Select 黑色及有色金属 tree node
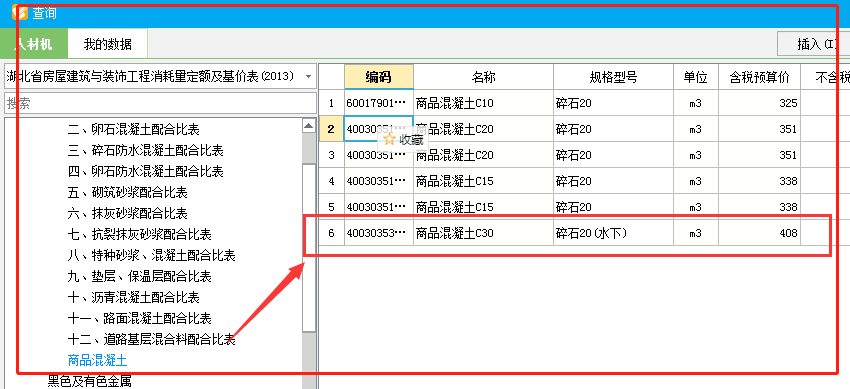850x389 pixels. [x=89, y=381]
